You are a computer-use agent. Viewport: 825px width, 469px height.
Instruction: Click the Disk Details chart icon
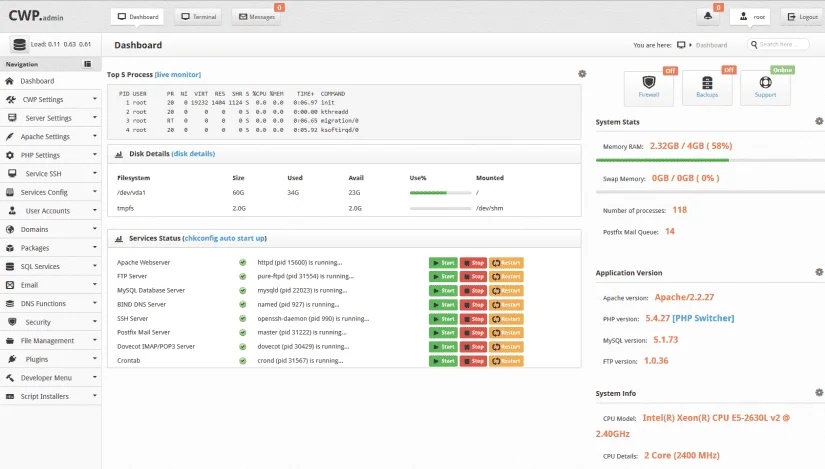pos(119,154)
